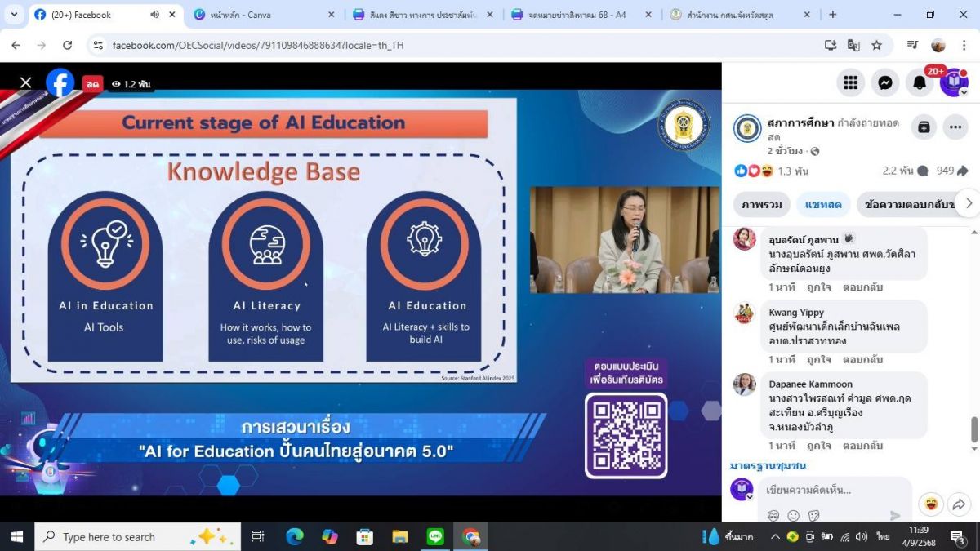Open the three-dot post options menu
Image resolution: width=980 pixels, height=551 pixels.
click(955, 127)
